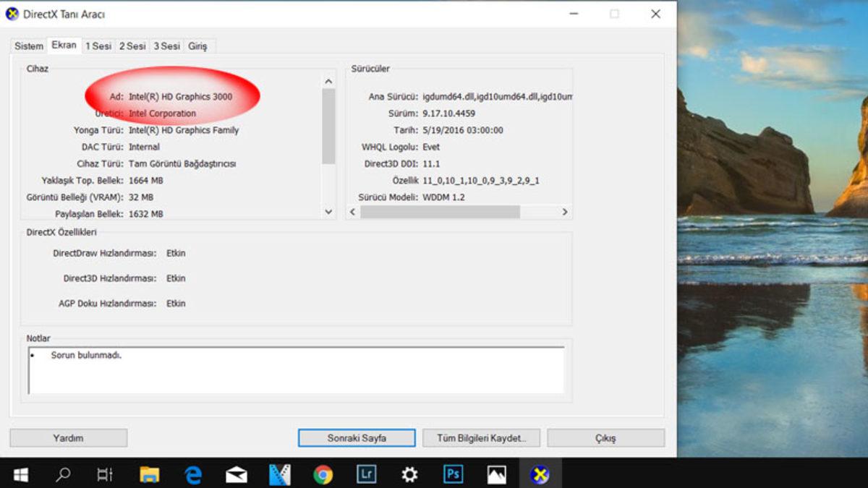Viewport: 868px width, 488px height.
Task: Click the taskbar search magnifier icon
Action: (x=64, y=474)
